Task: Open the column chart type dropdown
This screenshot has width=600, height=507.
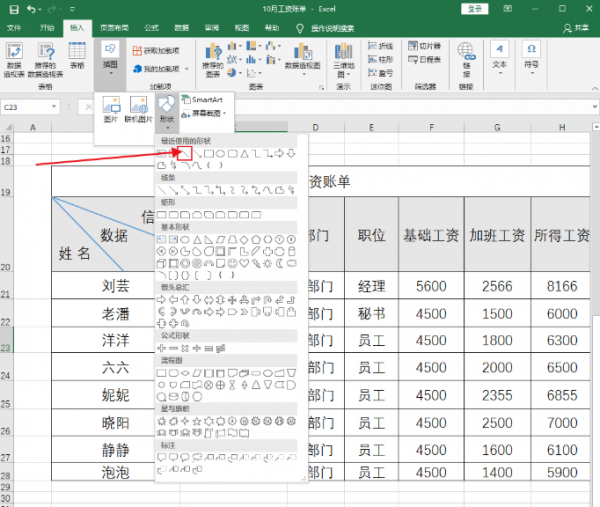Action: point(234,46)
